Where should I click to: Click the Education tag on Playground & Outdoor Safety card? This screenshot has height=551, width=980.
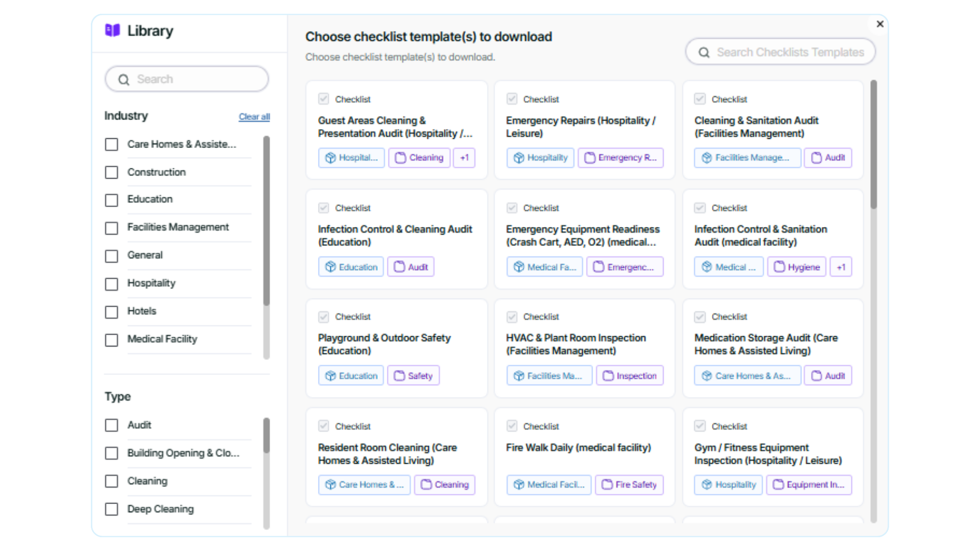351,375
